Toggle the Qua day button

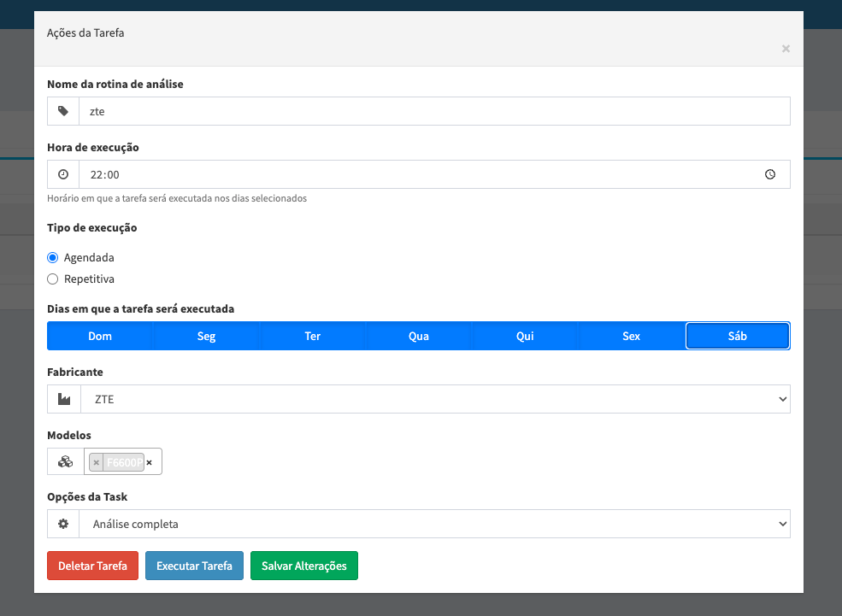pyautogui.click(x=418, y=336)
